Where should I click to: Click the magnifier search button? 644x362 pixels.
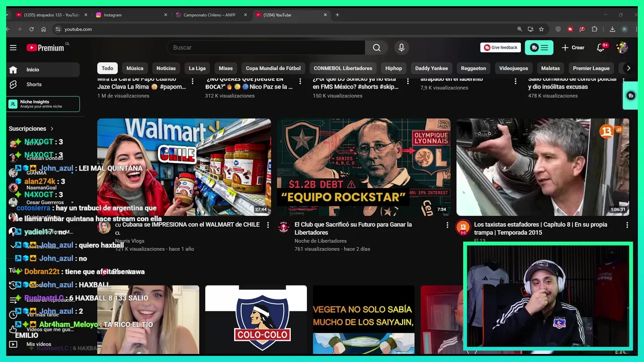(376, 48)
